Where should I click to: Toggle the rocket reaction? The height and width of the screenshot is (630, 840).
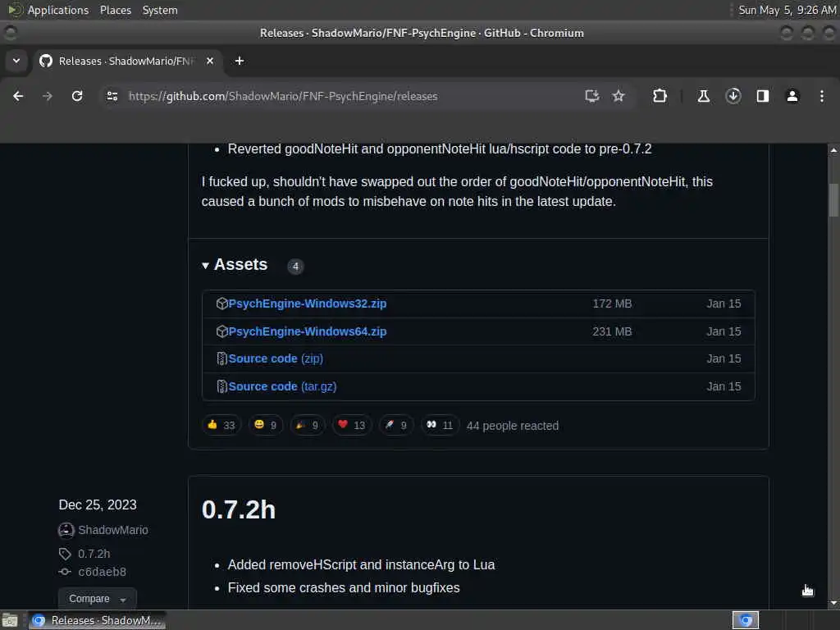point(396,426)
